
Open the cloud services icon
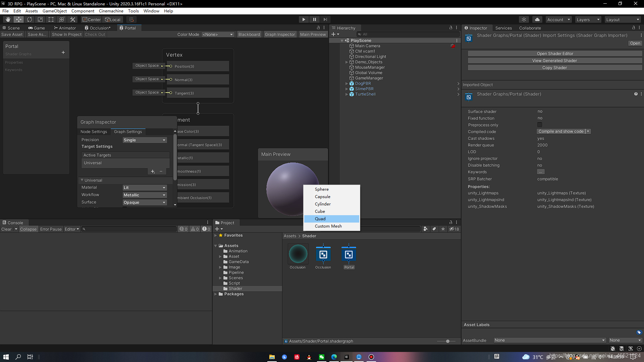[x=537, y=19]
